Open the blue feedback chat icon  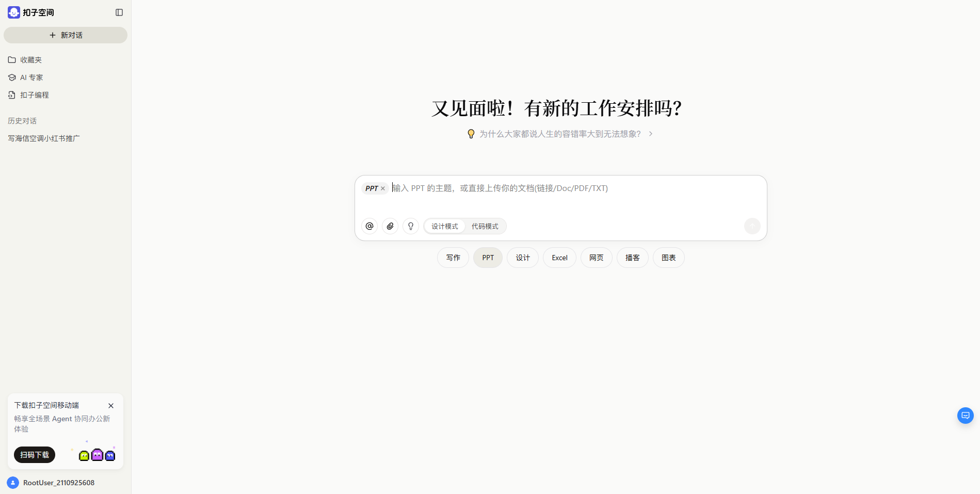click(965, 416)
